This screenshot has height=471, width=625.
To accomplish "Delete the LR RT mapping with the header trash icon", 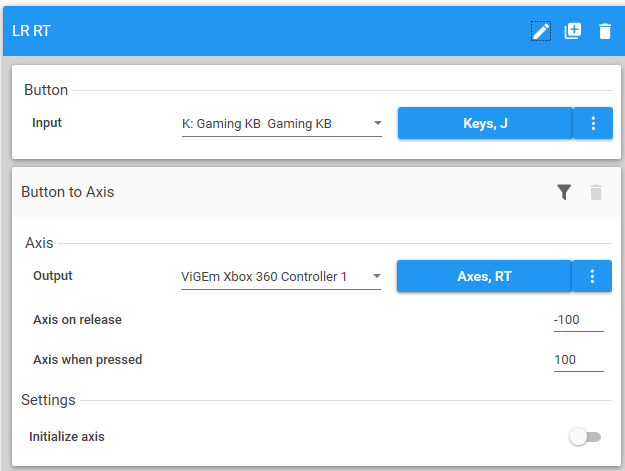I will (x=605, y=31).
